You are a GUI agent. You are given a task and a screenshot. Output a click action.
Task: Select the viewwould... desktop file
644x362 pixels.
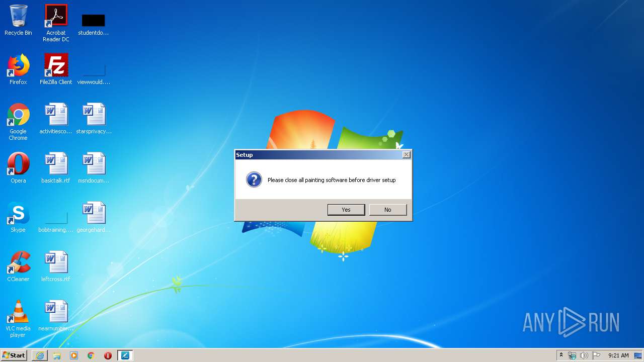click(x=94, y=73)
